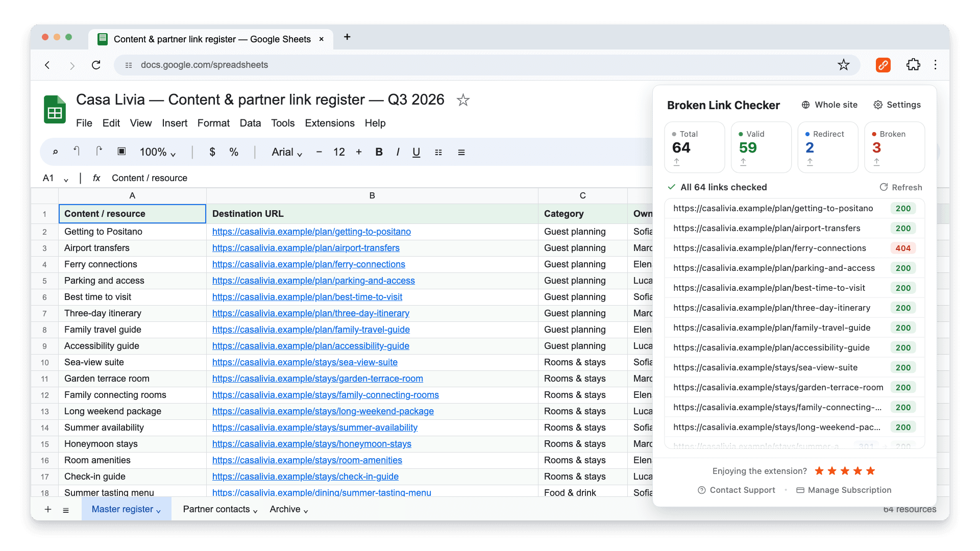Format as percent
Viewport: 980px width, 551px height.
tap(234, 152)
